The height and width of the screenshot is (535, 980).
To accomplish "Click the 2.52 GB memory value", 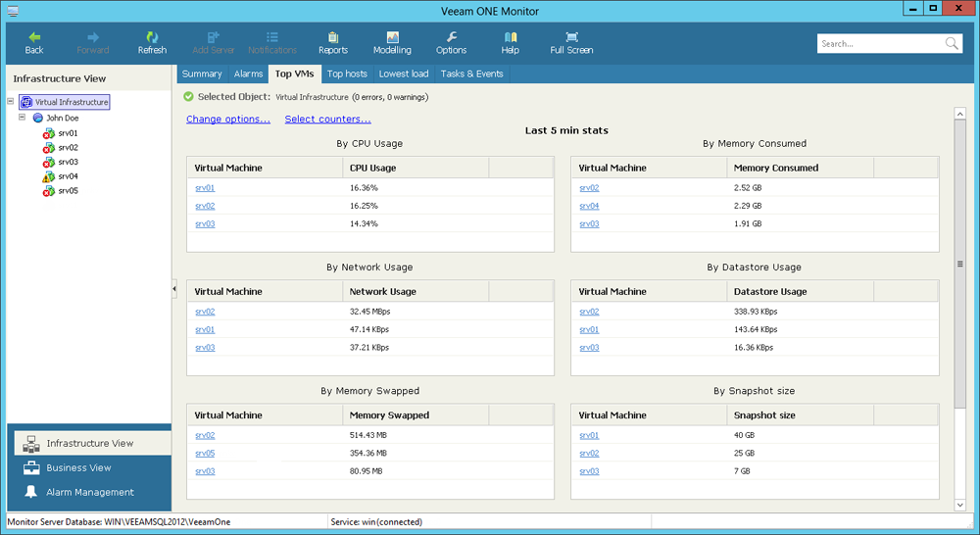I will click(748, 187).
